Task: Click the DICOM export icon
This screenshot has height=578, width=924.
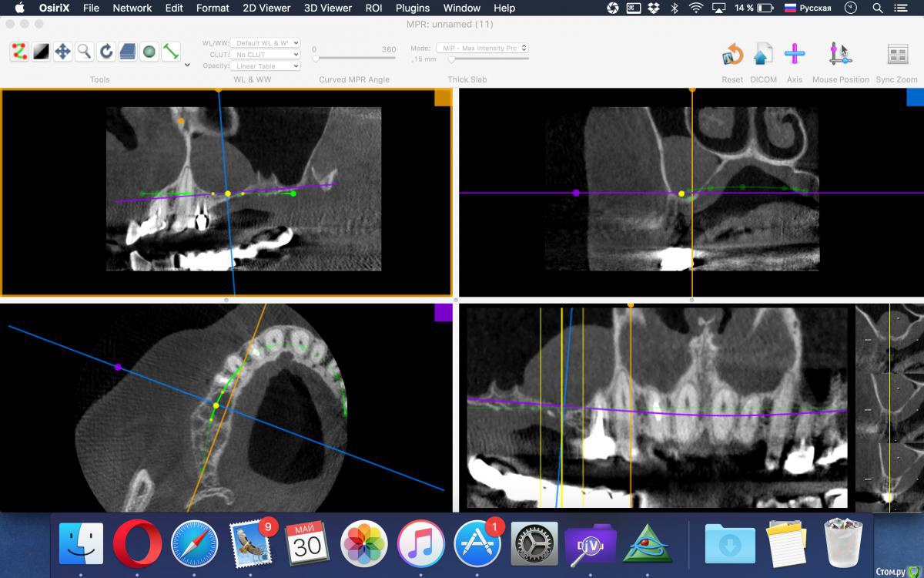Action: 762,55
